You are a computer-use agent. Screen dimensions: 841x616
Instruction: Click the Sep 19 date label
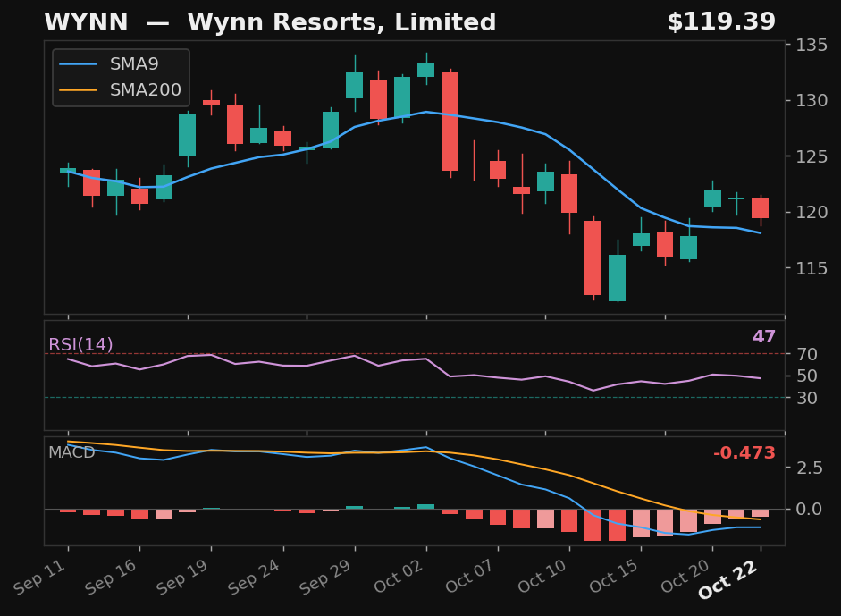tap(183, 576)
